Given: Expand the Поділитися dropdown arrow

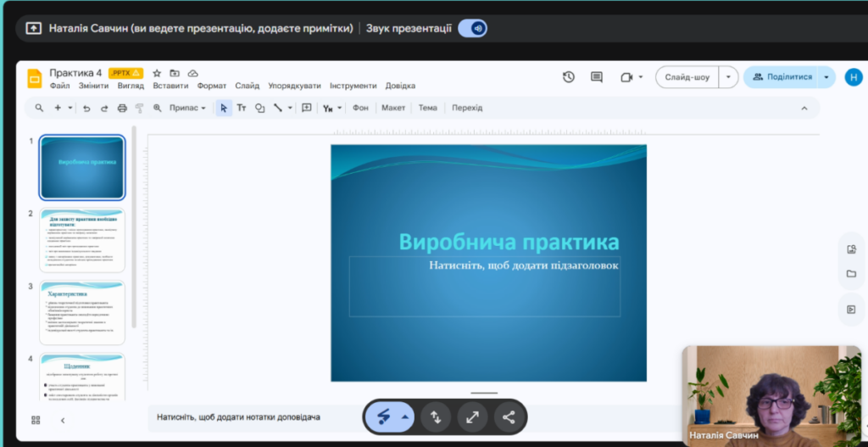Looking at the screenshot, I should click(x=826, y=77).
